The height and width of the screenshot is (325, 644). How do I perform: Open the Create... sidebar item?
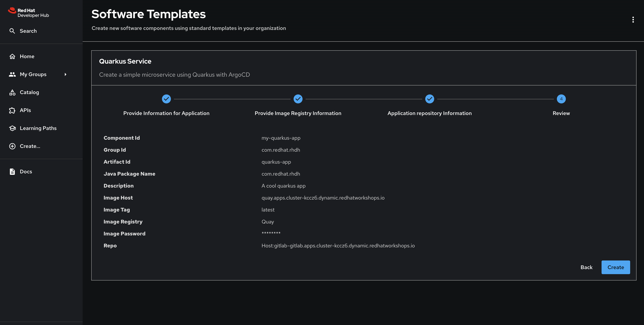click(30, 146)
